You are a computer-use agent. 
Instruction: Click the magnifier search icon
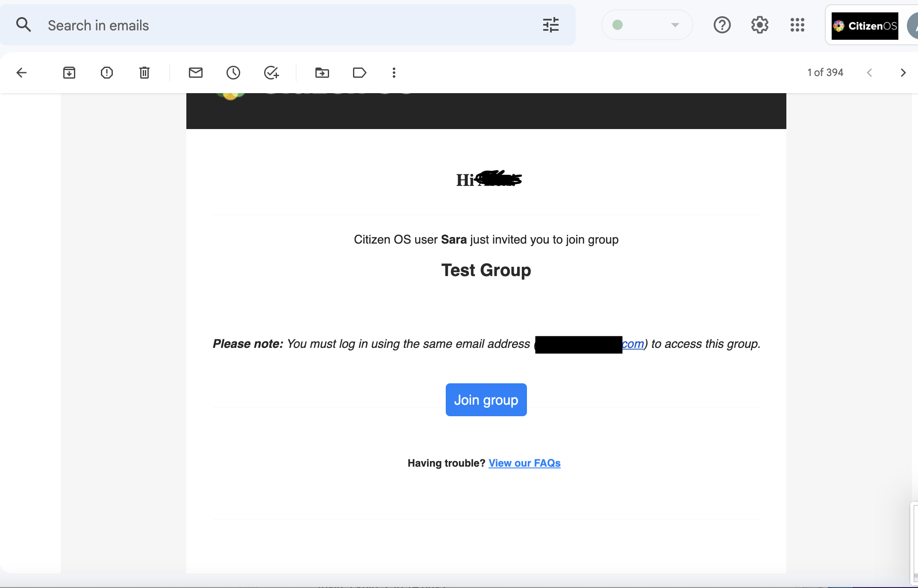pyautogui.click(x=24, y=25)
